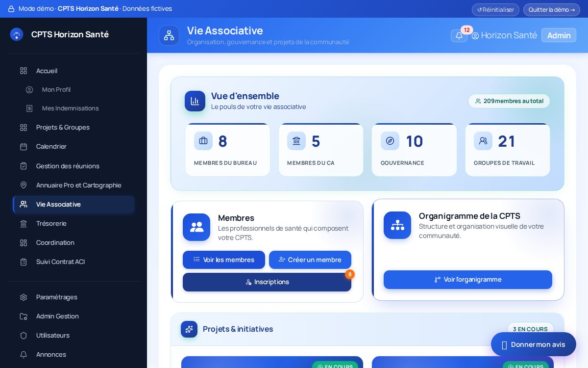This screenshot has height=368, width=588.
Task: Click the Annonces bell icon in sidebar
Action: pos(24,355)
